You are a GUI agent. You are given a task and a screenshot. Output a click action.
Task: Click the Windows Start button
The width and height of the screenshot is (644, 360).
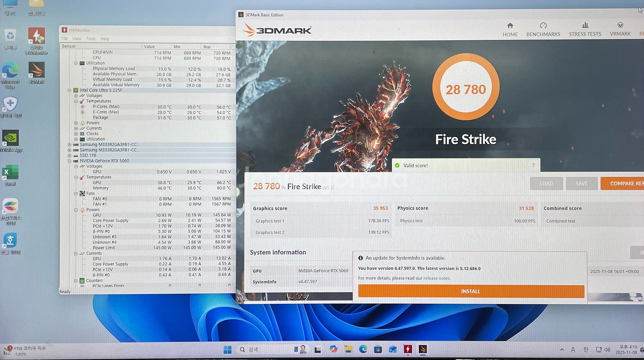(227, 349)
